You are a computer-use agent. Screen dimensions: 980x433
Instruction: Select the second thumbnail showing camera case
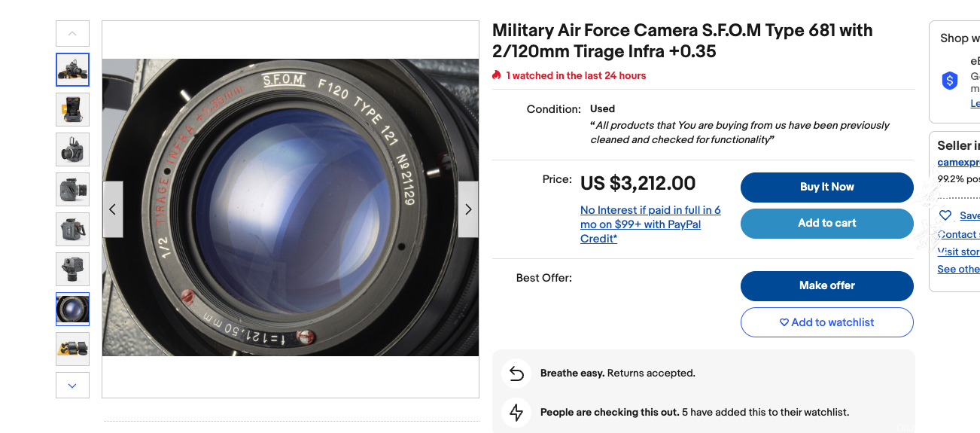[x=73, y=109]
